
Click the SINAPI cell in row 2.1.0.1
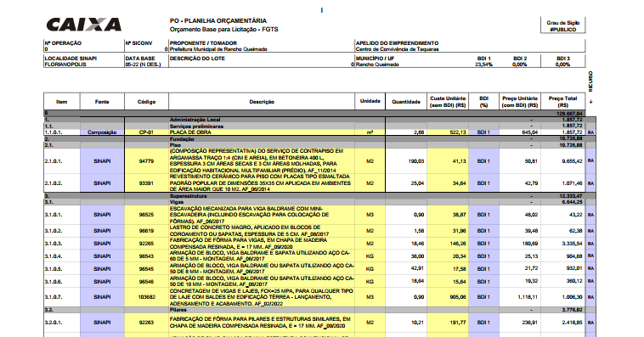[102, 161]
